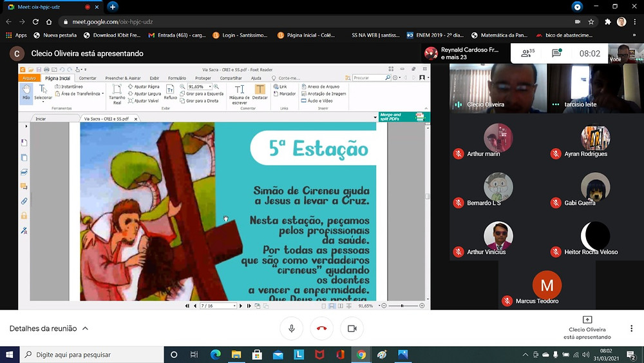
Task: Jump to last page in Foxit navigation bar
Action: point(249,306)
